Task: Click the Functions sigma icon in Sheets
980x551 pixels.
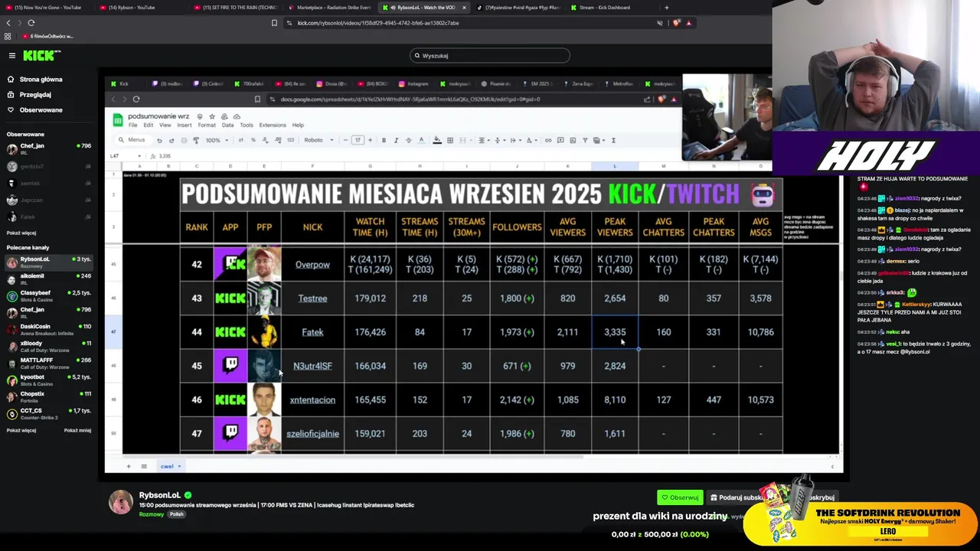Action: pos(613,140)
